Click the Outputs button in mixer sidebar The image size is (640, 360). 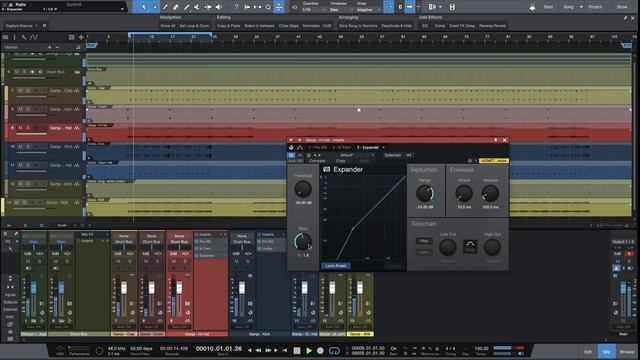pos(10,302)
